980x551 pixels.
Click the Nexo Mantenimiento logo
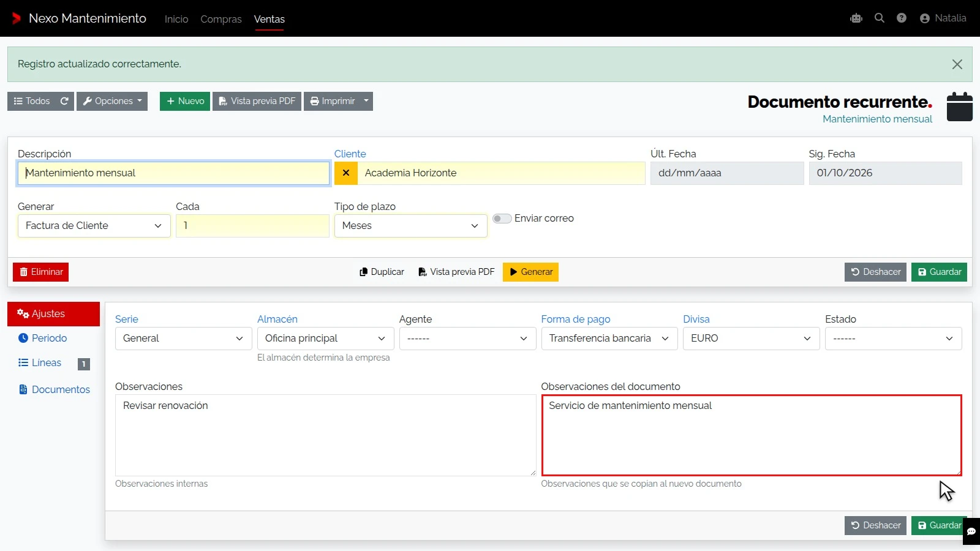tap(79, 18)
